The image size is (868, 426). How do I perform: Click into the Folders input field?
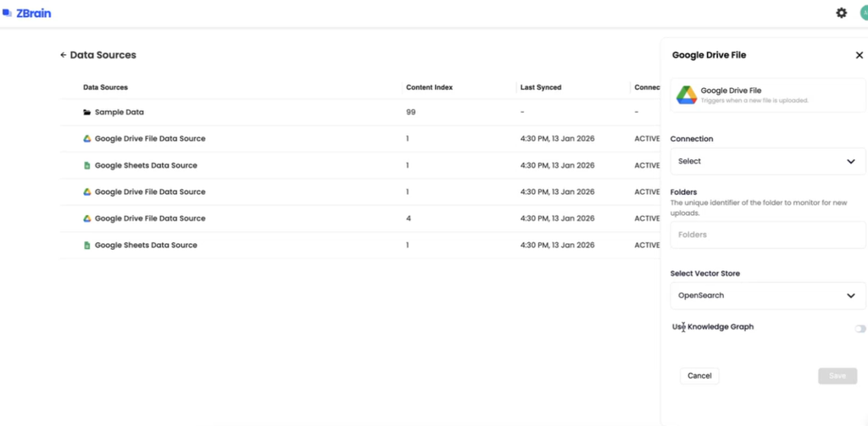pos(767,235)
